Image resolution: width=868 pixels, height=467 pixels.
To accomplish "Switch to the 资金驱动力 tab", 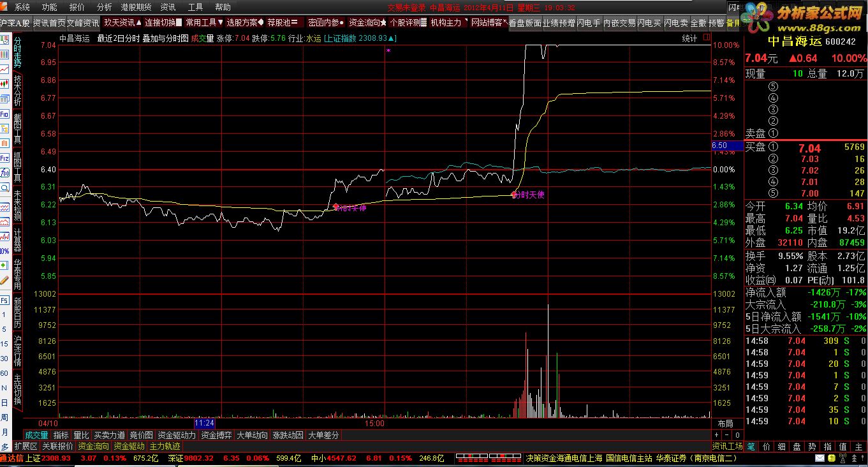I will (177, 435).
